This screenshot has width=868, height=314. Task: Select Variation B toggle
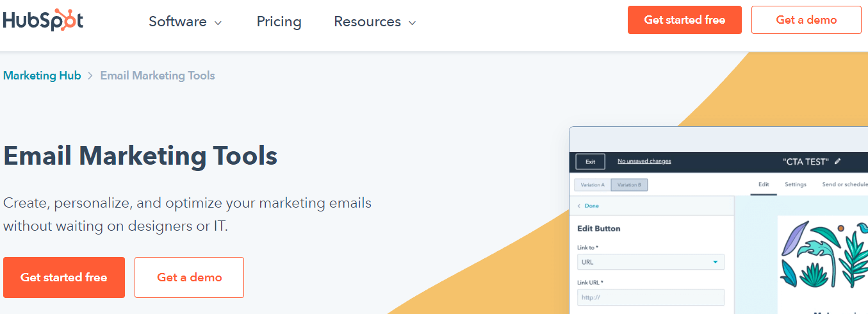pyautogui.click(x=629, y=185)
